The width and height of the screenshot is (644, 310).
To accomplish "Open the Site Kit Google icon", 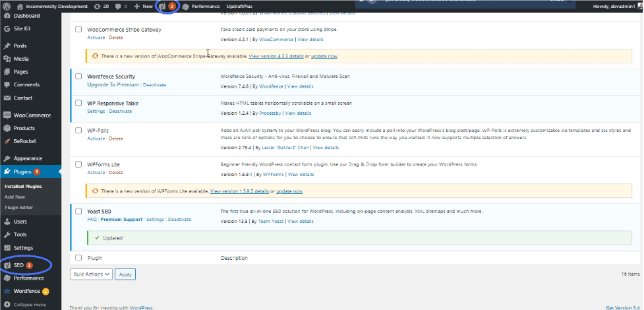I will point(7,29).
